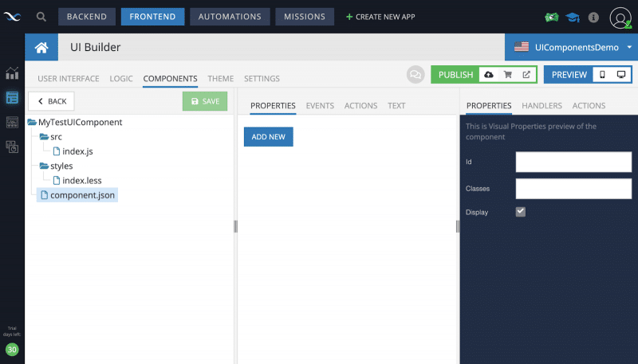Open the user profile avatar
Screen dimensions: 638x364
coord(620,18)
